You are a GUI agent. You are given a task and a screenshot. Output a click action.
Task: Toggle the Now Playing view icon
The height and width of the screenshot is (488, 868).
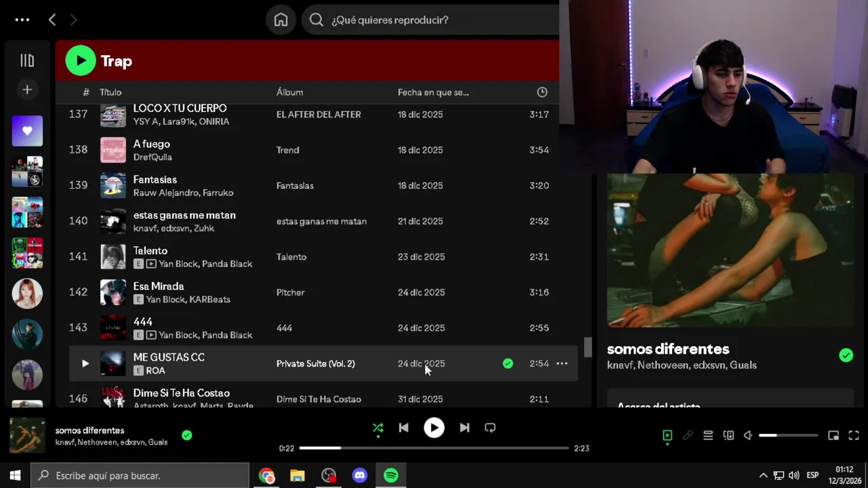click(x=667, y=435)
